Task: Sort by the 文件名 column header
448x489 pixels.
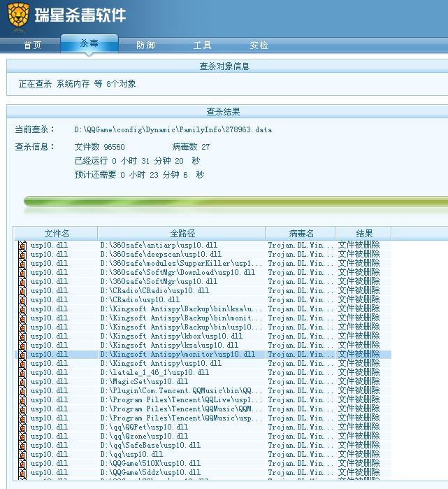Action: coord(57,234)
